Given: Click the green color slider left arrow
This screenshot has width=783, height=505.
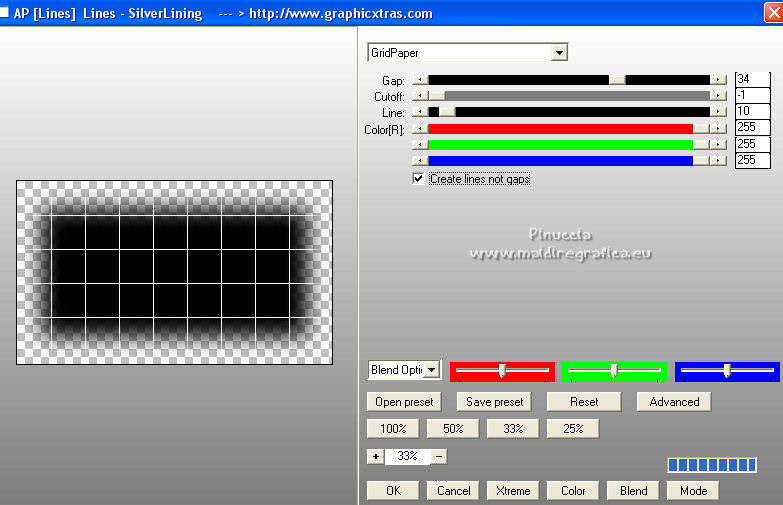Looking at the screenshot, I should [x=420, y=145].
